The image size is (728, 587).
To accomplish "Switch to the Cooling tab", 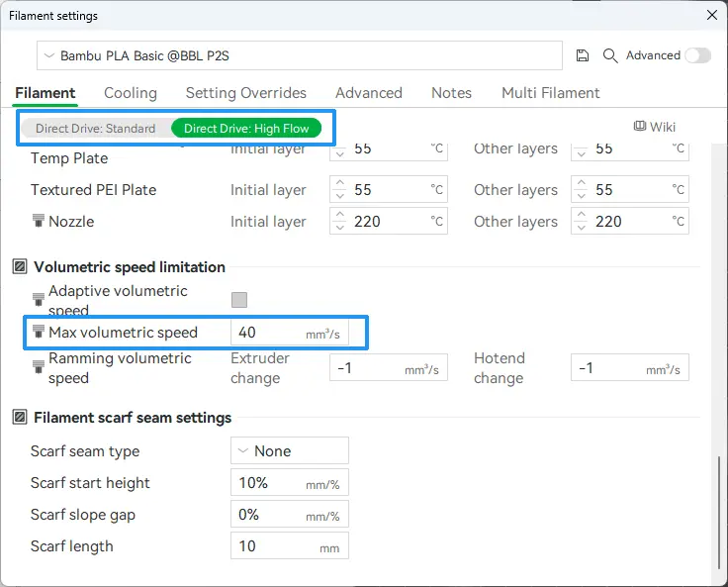I will point(131,93).
